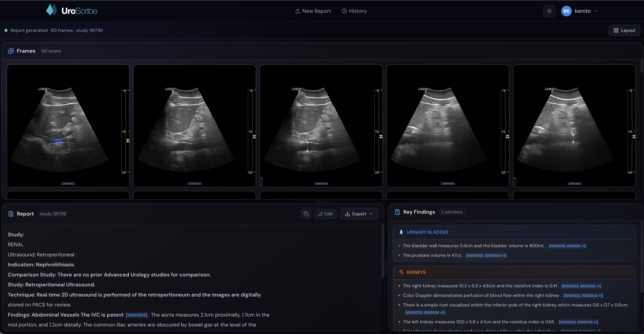Click the copy report icon
This screenshot has width=644, height=334.
click(x=306, y=214)
